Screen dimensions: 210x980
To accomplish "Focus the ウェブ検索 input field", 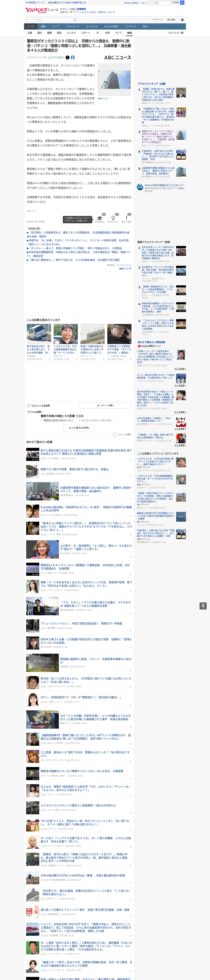I will pos(159,3).
